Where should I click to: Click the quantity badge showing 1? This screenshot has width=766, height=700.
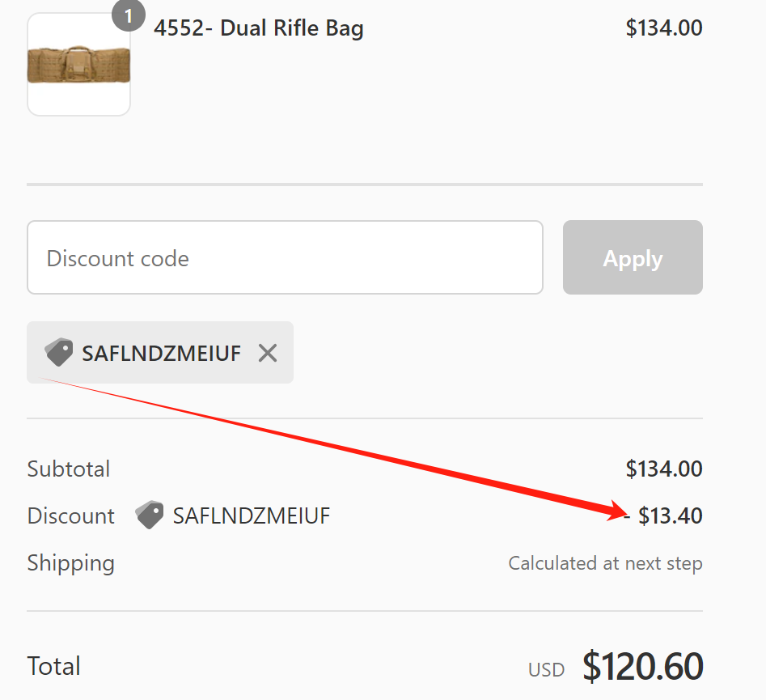click(128, 15)
